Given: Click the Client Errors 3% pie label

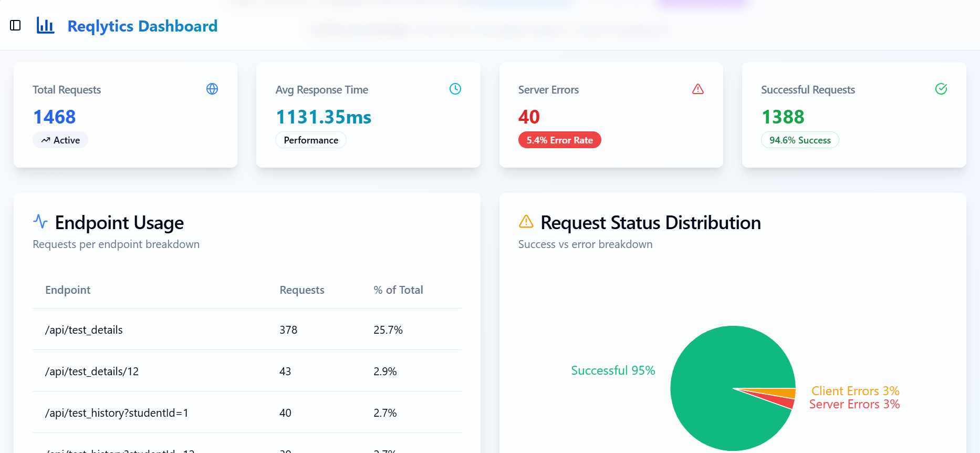Looking at the screenshot, I should 856,391.
